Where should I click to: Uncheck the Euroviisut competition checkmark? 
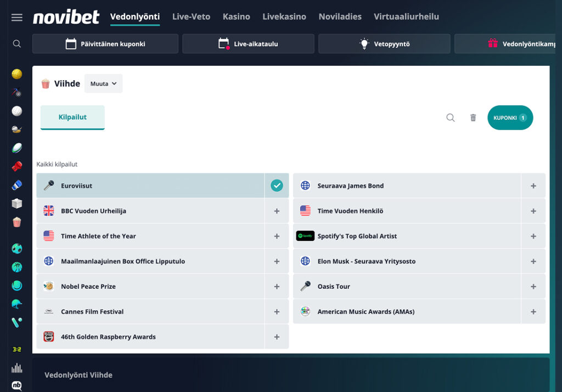(x=277, y=186)
